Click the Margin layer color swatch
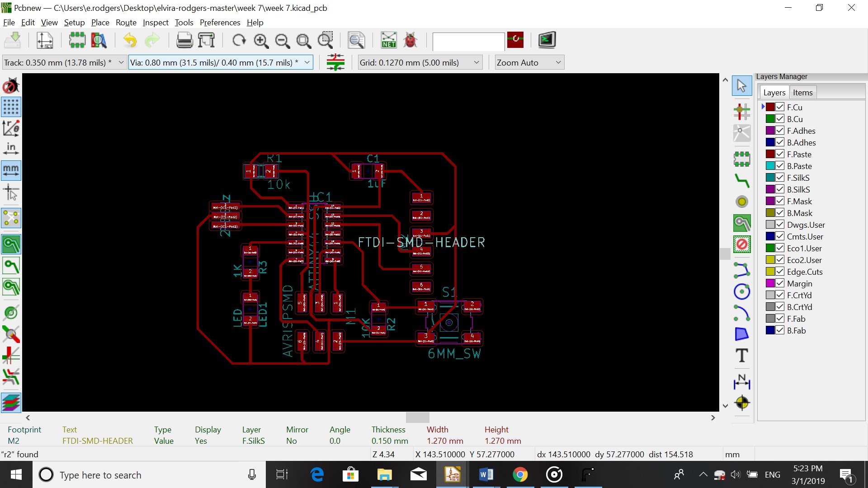 770,283
